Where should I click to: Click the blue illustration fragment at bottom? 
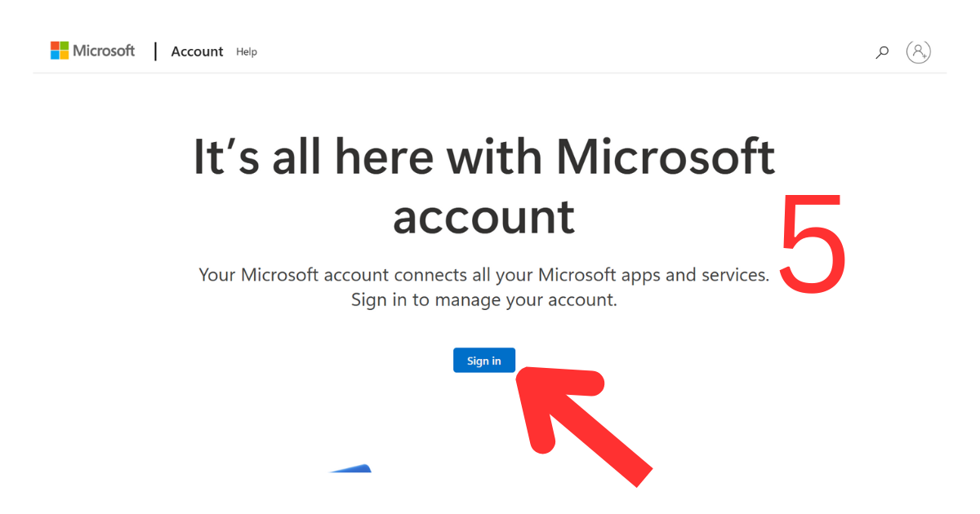coord(351,468)
